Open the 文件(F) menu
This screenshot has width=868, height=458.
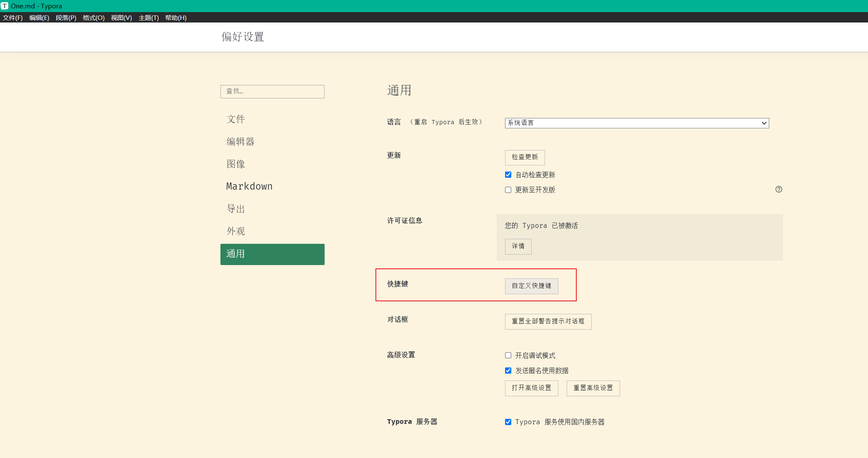click(13, 18)
